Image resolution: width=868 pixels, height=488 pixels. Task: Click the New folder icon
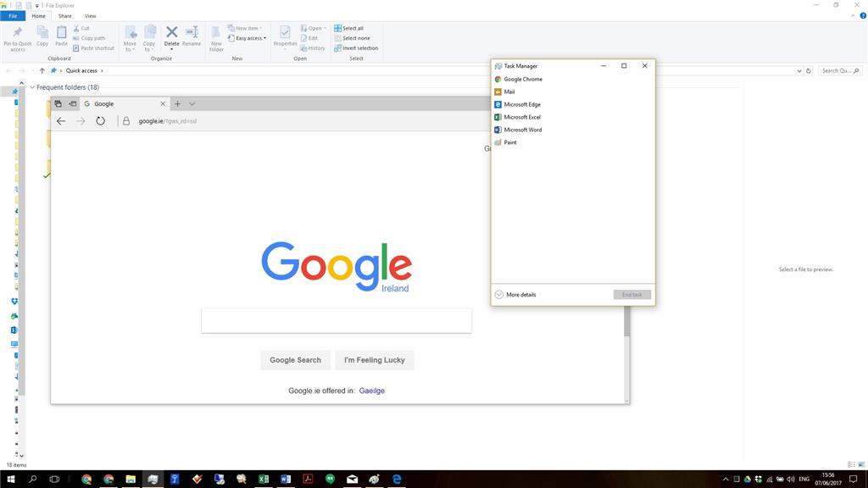tap(216, 33)
